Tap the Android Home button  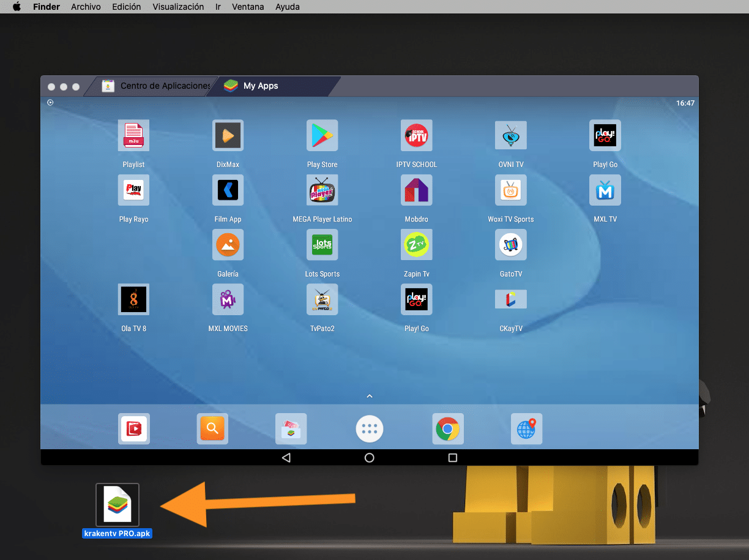pyautogui.click(x=369, y=457)
